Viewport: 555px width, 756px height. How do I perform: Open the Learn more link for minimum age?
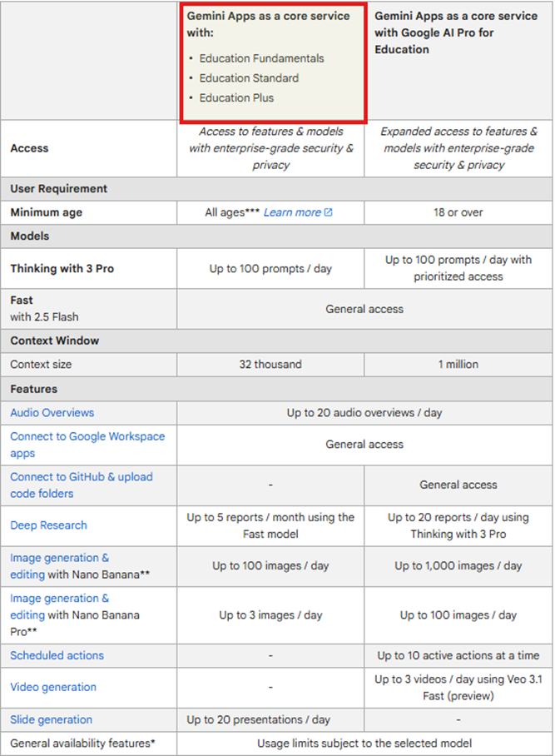292,212
